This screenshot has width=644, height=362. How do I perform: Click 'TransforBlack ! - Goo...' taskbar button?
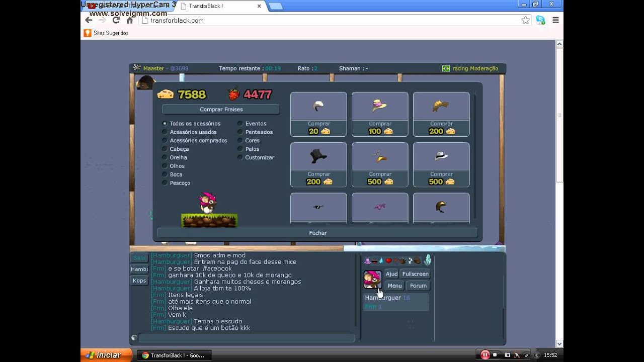[174, 355]
